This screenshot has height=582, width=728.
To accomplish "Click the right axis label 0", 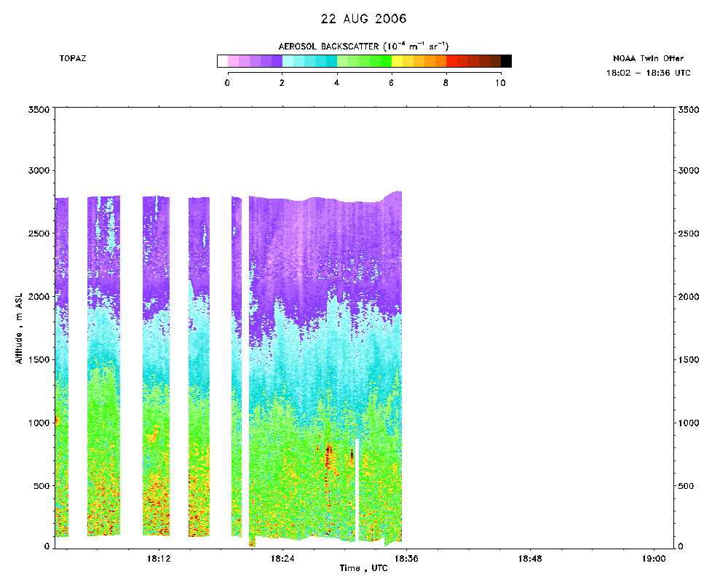I will tap(681, 546).
